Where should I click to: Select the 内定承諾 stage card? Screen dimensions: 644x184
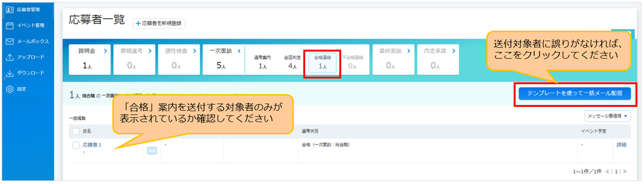point(438,60)
